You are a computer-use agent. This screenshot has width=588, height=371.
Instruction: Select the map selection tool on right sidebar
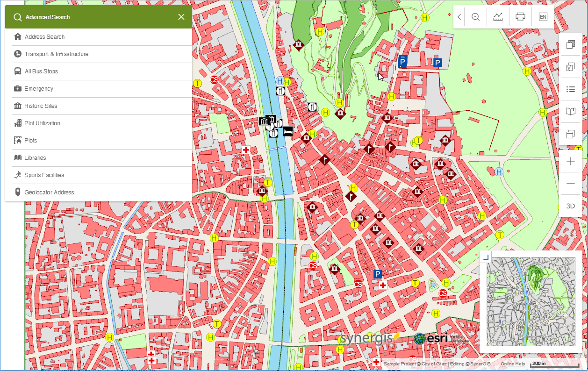click(570, 67)
